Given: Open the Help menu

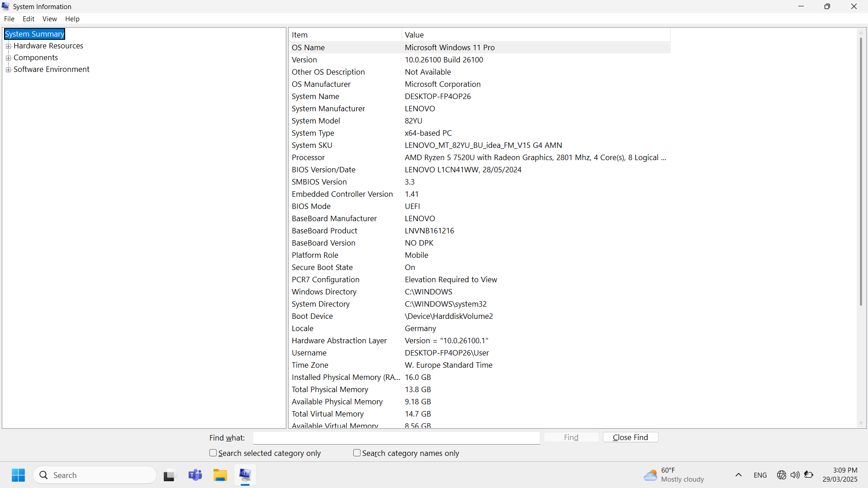Looking at the screenshot, I should pyautogui.click(x=72, y=19).
